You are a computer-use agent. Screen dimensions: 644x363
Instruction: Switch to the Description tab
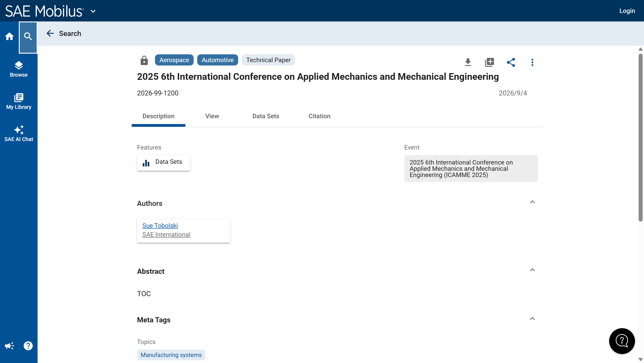click(x=158, y=116)
